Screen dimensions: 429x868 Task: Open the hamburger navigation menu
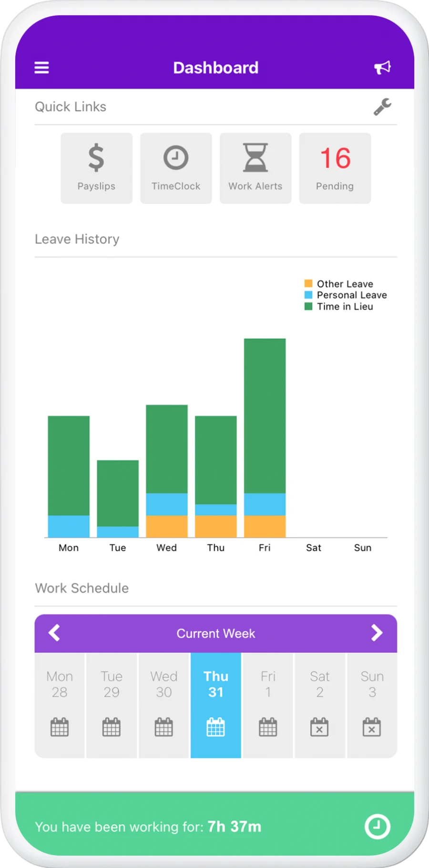pyautogui.click(x=42, y=68)
